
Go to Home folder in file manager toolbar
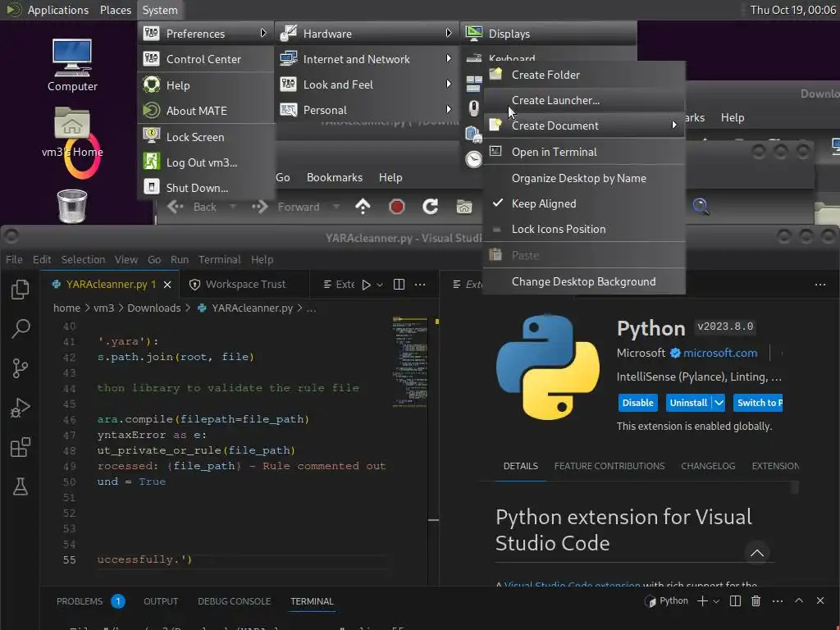(464, 207)
